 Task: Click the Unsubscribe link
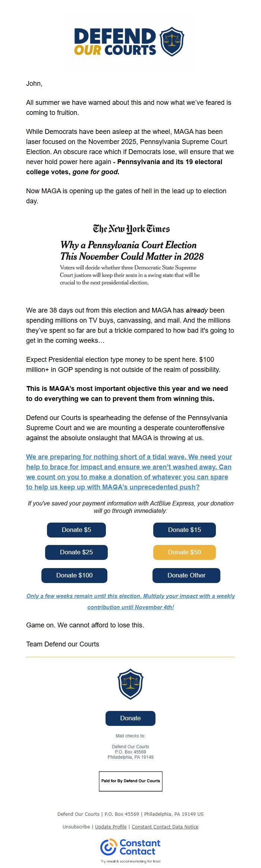(x=76, y=827)
